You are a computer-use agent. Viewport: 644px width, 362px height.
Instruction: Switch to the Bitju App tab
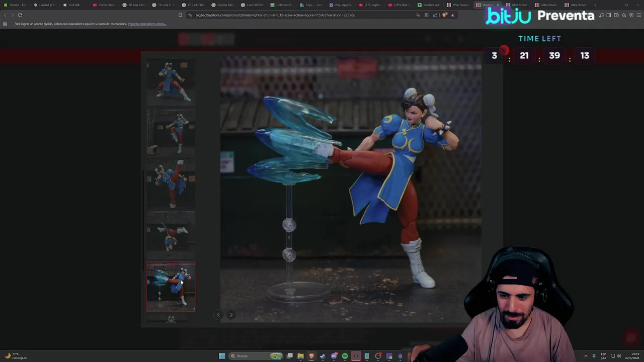tap(341, 5)
